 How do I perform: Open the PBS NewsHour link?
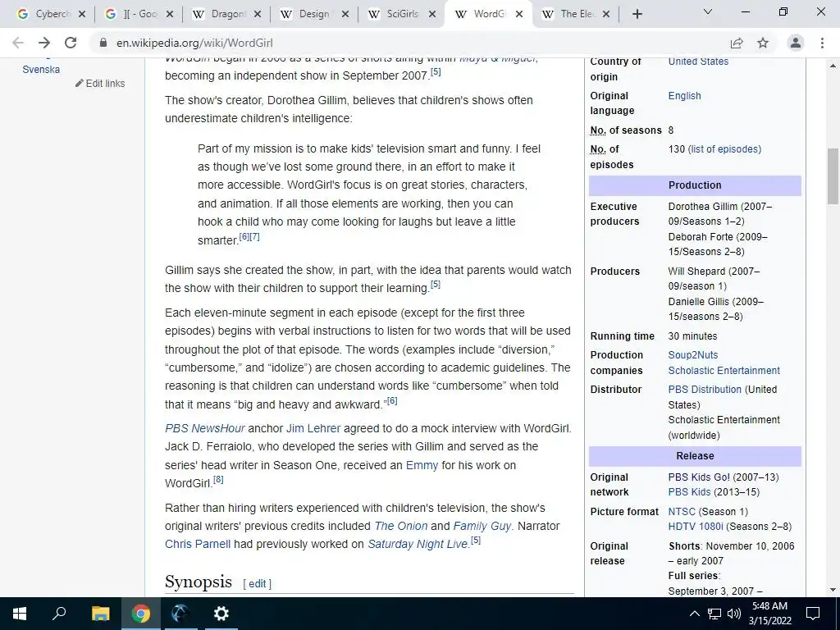(x=204, y=428)
